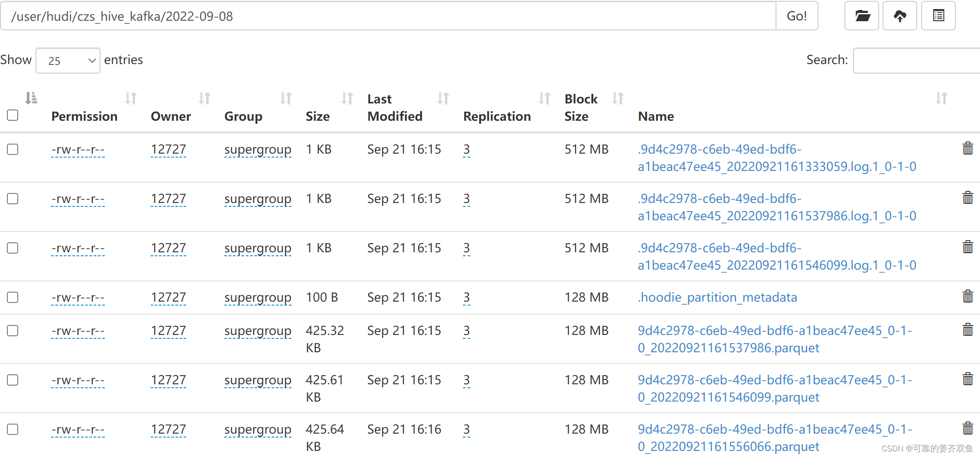Focus the Search input box
This screenshot has height=457, width=980.
[x=916, y=61]
